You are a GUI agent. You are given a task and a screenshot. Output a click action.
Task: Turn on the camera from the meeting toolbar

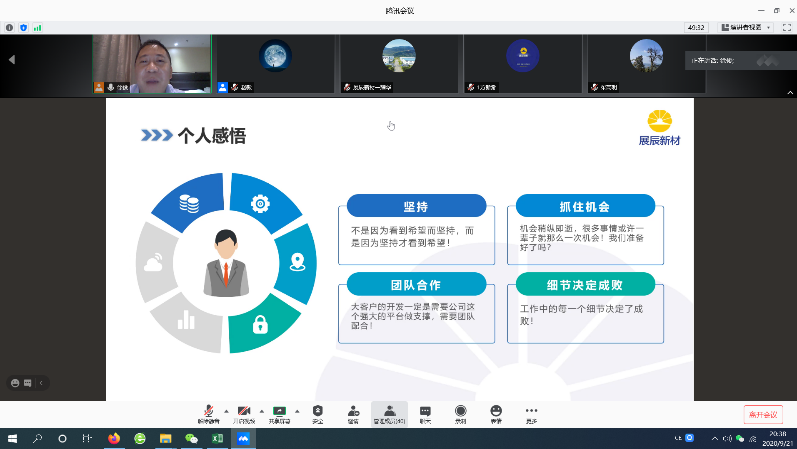(244, 414)
